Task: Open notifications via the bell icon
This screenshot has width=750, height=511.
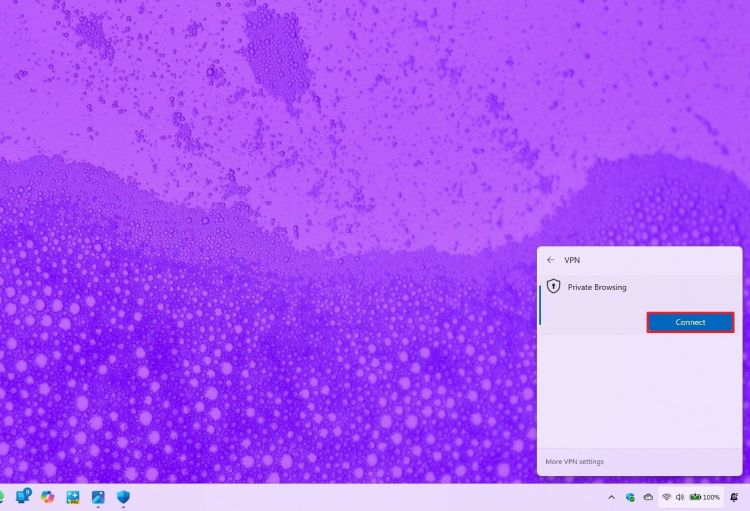Action: (x=734, y=497)
